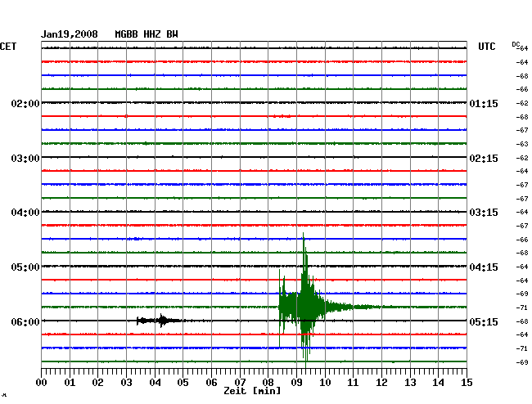Image resolution: width=532 pixels, height=404 pixels.
Task: Click the 02:15 UTC time label
Action: pyautogui.click(x=484, y=159)
